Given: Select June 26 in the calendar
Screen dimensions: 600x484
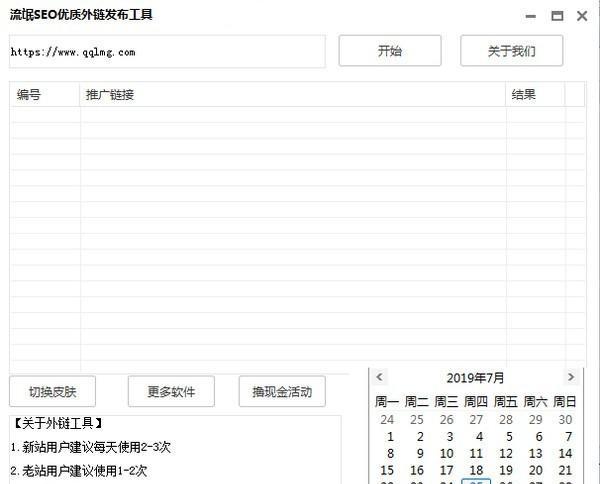Looking at the screenshot, I should pyautogui.click(x=447, y=420).
